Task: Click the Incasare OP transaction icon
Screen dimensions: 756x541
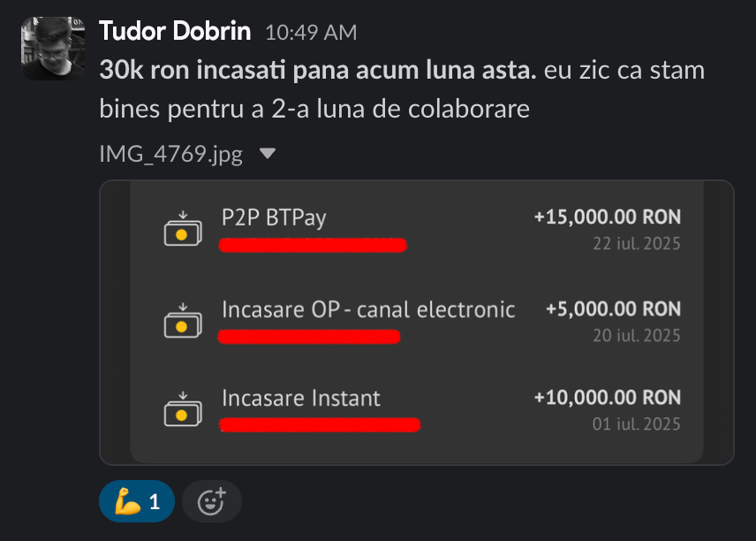Action: [x=183, y=321]
